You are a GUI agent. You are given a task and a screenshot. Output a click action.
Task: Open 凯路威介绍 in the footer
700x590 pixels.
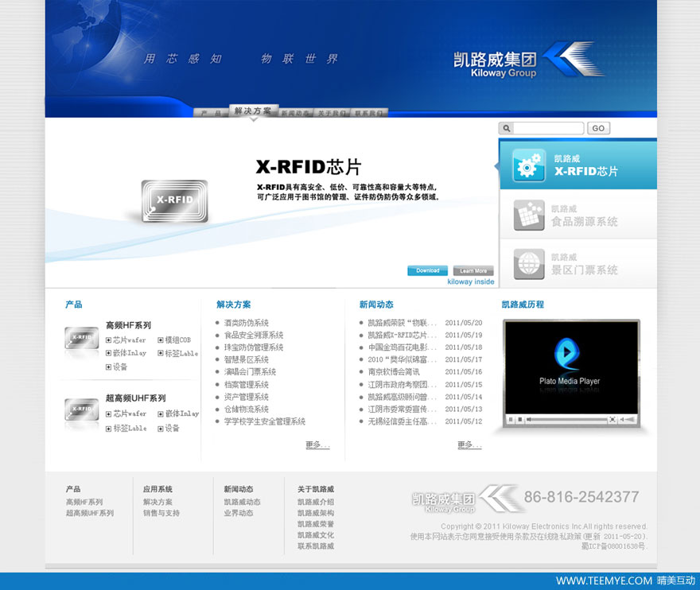coord(316,502)
